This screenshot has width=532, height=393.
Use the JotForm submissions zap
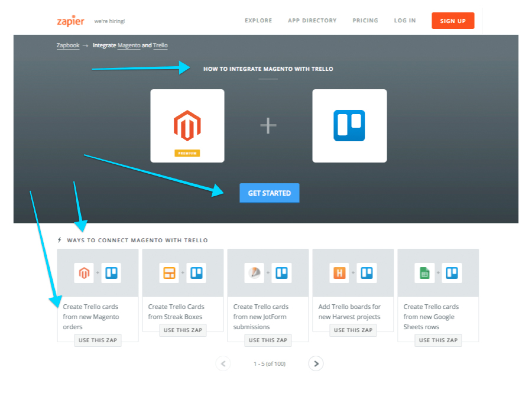[268, 340]
